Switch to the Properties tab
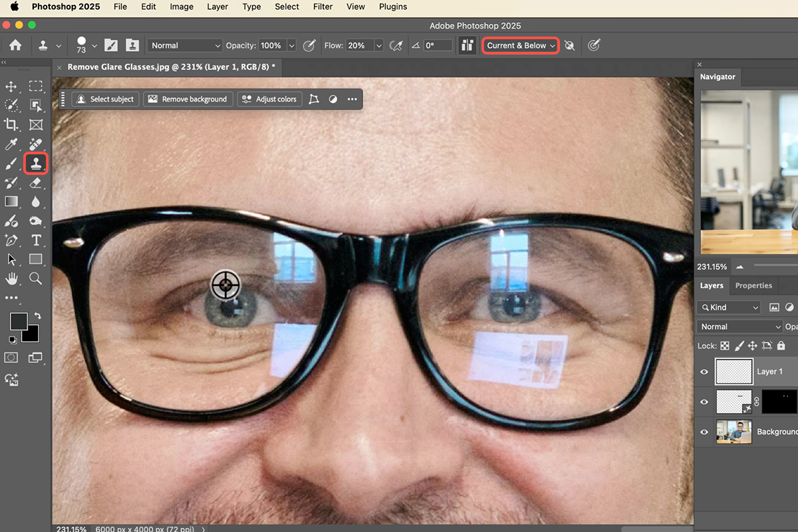 click(x=753, y=285)
